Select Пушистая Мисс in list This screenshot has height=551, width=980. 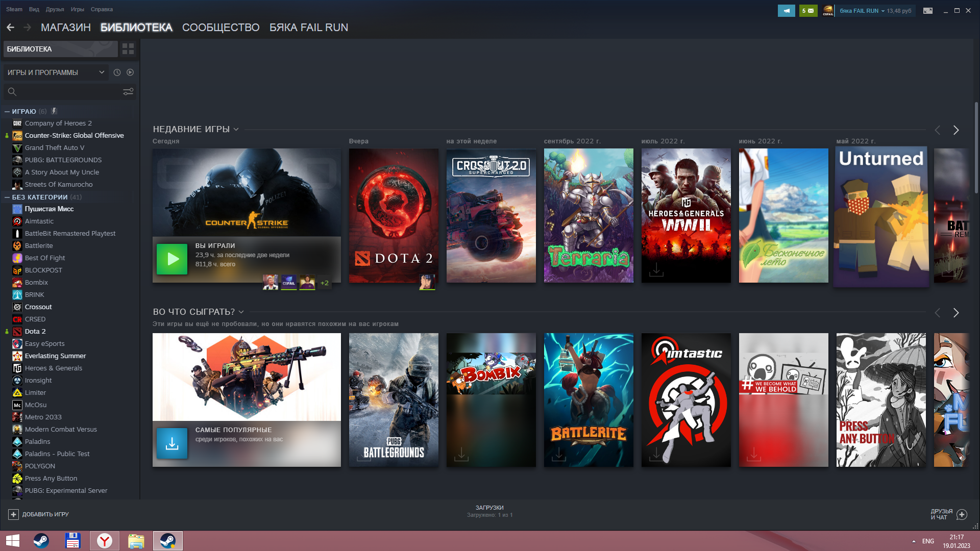[49, 209]
